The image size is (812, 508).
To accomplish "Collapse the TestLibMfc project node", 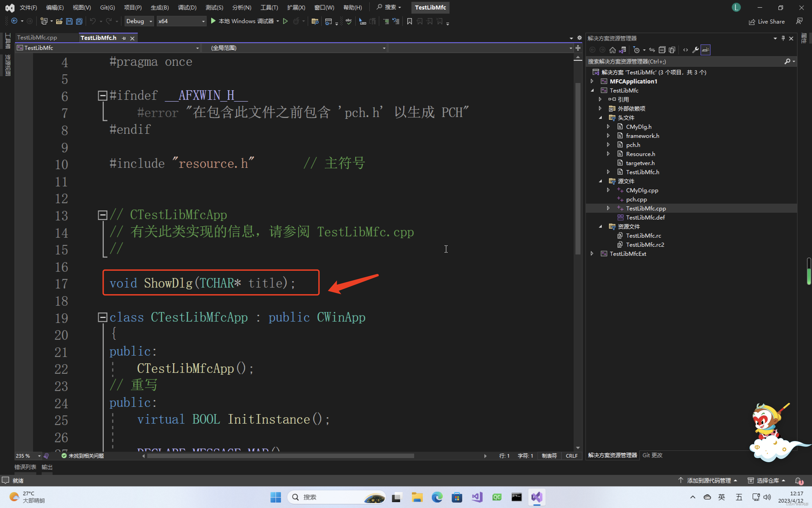I will pyautogui.click(x=592, y=90).
